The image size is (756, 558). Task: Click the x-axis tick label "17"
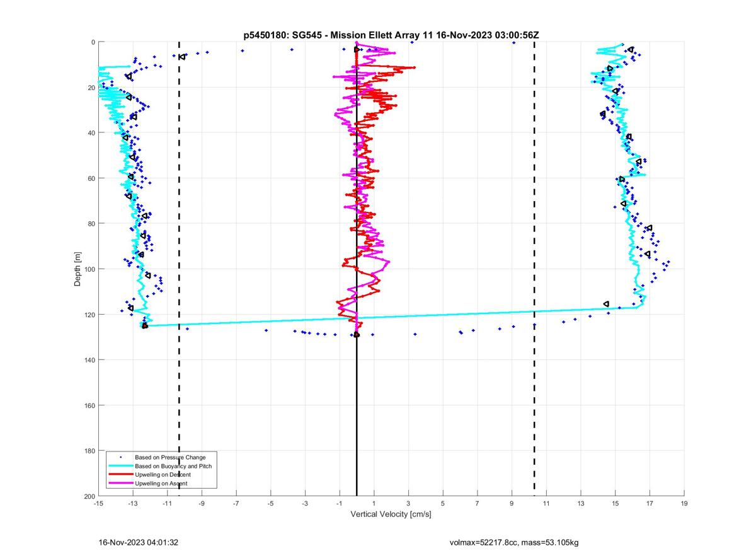point(650,504)
